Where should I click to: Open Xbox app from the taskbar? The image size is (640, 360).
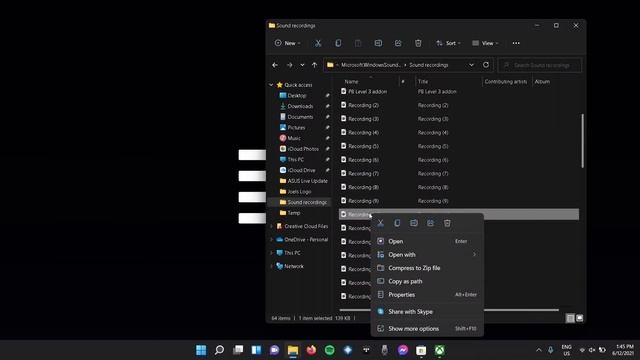tap(439, 350)
